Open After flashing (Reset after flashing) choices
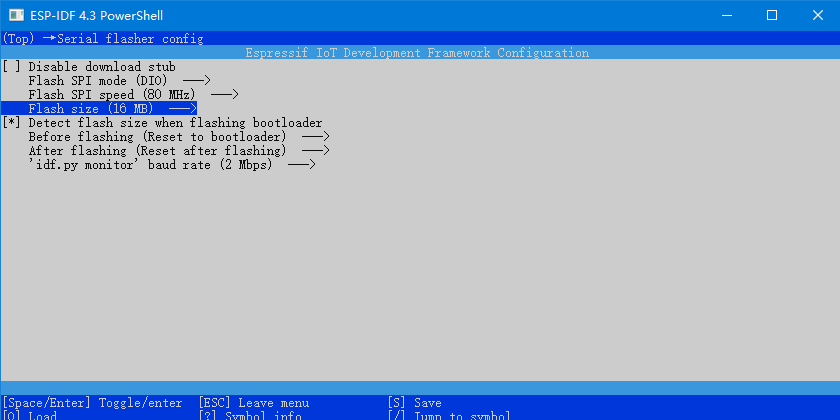Viewport: 840px width, 420px height. pos(178,151)
